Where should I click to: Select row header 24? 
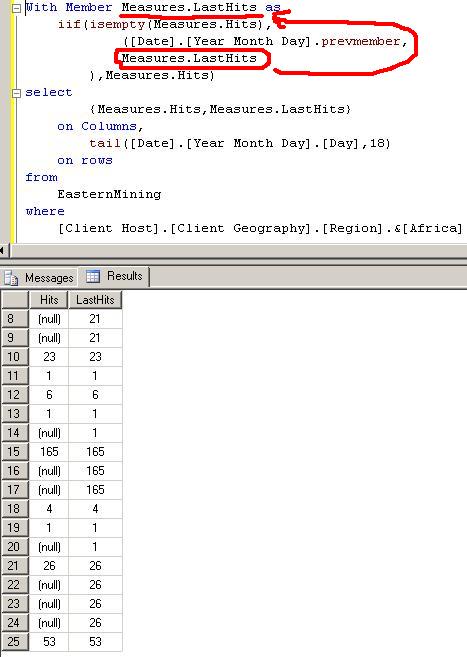pos(15,623)
